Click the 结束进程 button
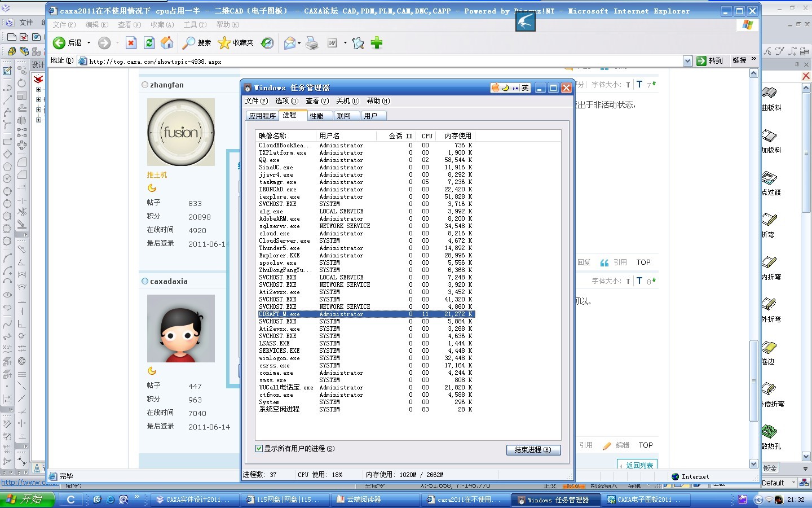The image size is (812, 508). coord(533,450)
